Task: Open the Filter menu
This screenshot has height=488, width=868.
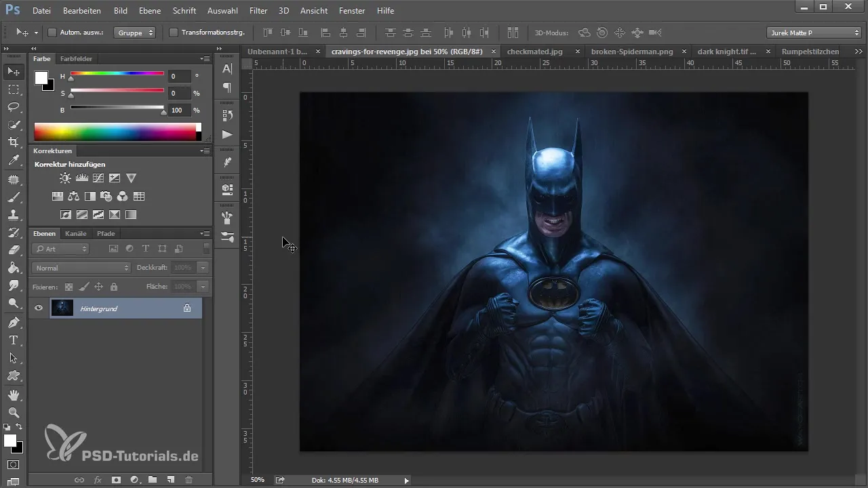Action: pos(258,11)
